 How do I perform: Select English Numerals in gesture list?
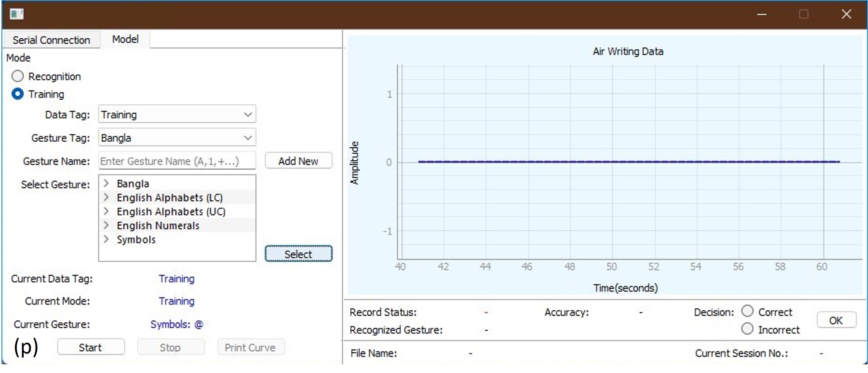coord(158,225)
